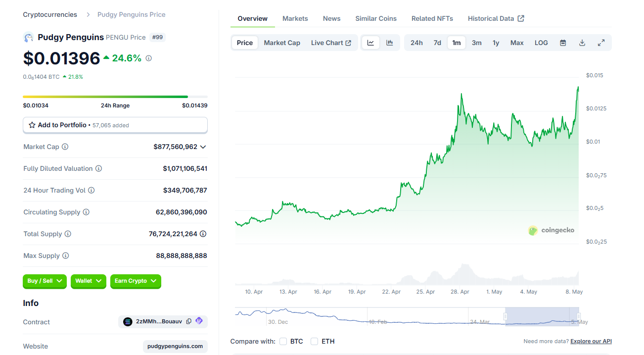This screenshot has width=644, height=355.
Task: Open the Explore our API link
Action: tap(591, 341)
